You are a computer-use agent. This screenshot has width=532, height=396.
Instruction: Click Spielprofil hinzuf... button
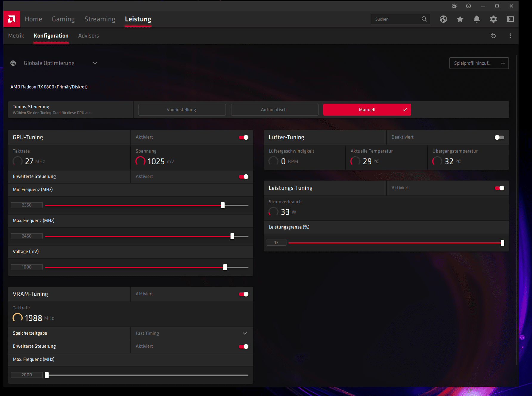(479, 63)
